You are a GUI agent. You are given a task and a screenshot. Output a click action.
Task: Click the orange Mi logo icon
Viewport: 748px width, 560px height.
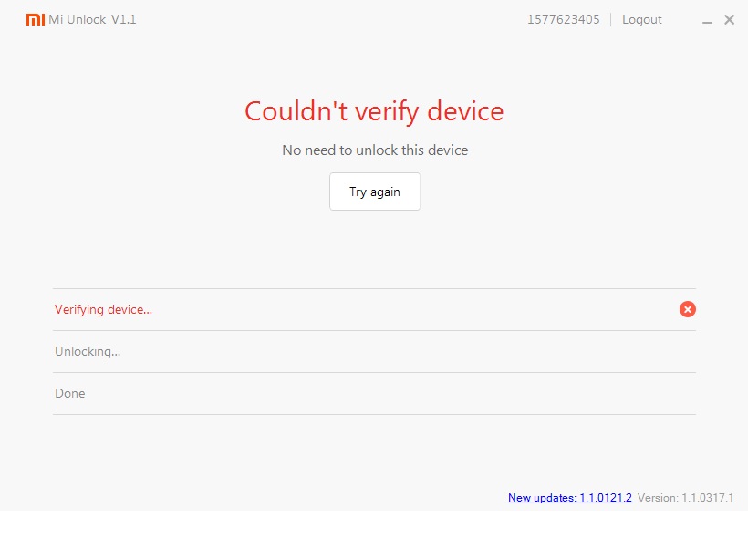tap(36, 20)
